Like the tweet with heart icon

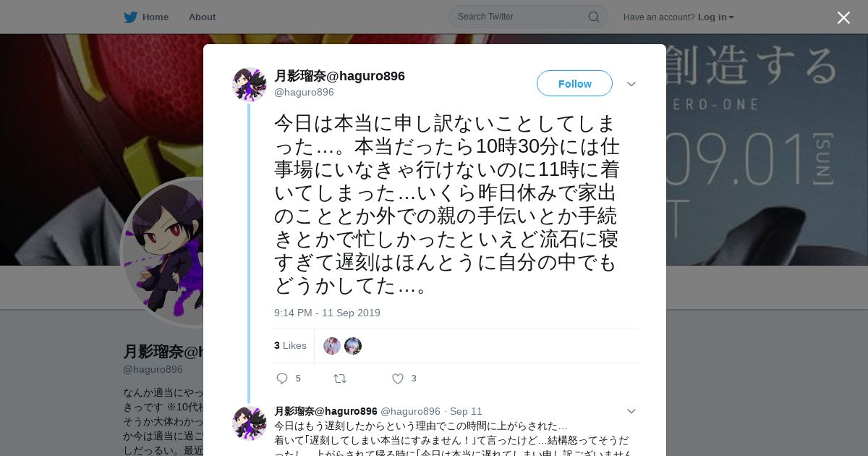397,379
